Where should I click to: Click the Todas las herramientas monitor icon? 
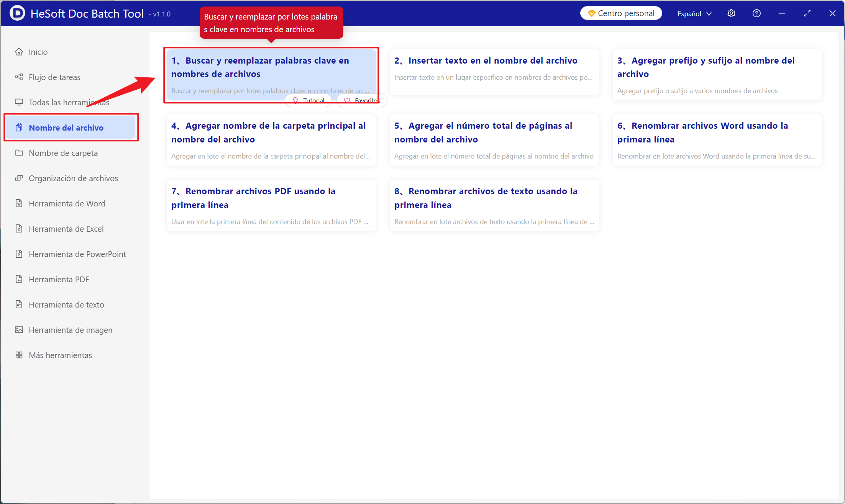pos(19,102)
